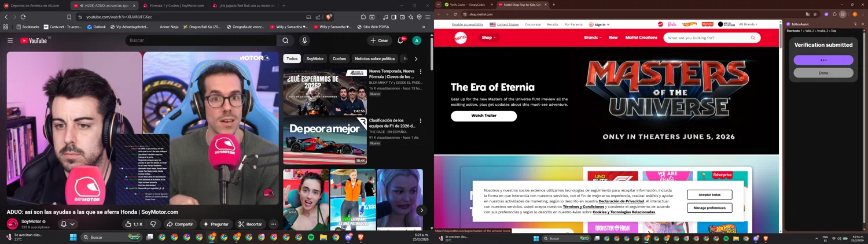Click the Mattel logo in red header
868x244 pixels.
pos(461,38)
